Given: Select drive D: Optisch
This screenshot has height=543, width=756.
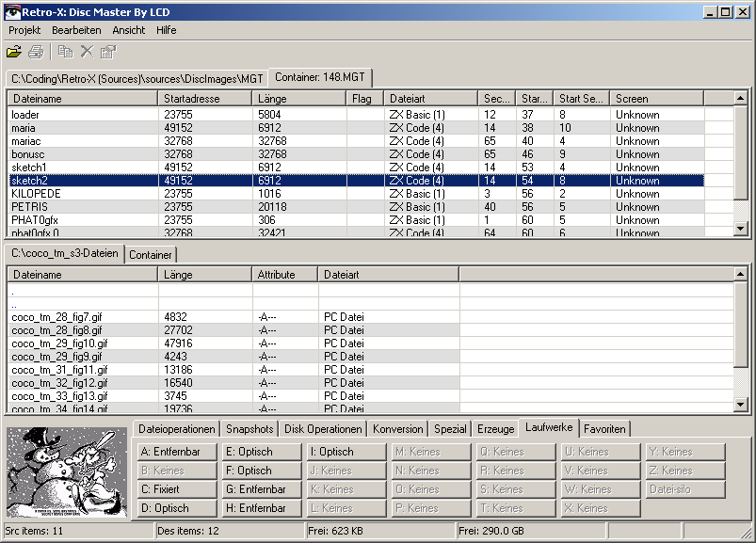Looking at the screenshot, I should click(x=177, y=508).
